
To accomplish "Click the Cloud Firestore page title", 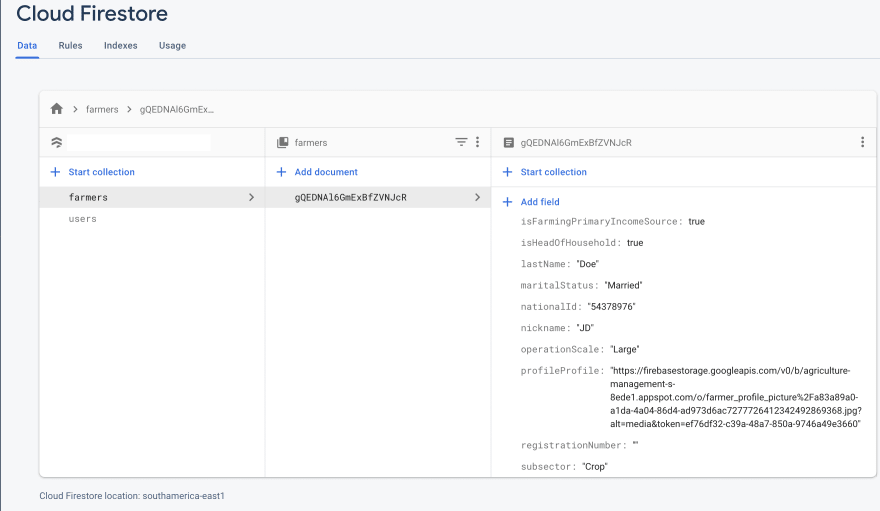I will pos(92,13).
